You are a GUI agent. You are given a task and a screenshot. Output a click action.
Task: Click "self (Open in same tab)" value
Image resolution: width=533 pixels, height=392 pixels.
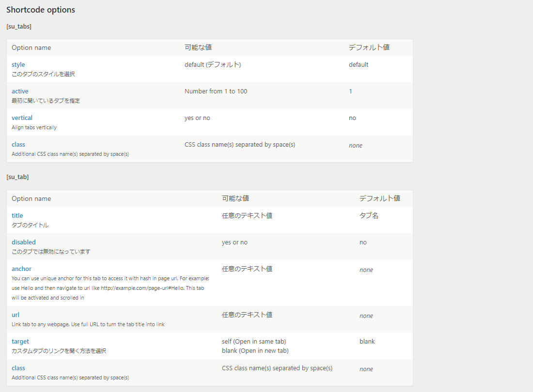[257, 341]
